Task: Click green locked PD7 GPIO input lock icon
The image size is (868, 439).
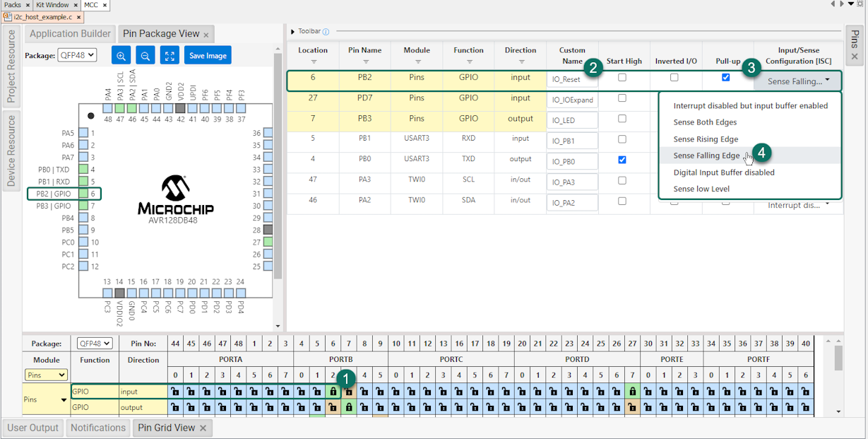Action: pos(632,392)
